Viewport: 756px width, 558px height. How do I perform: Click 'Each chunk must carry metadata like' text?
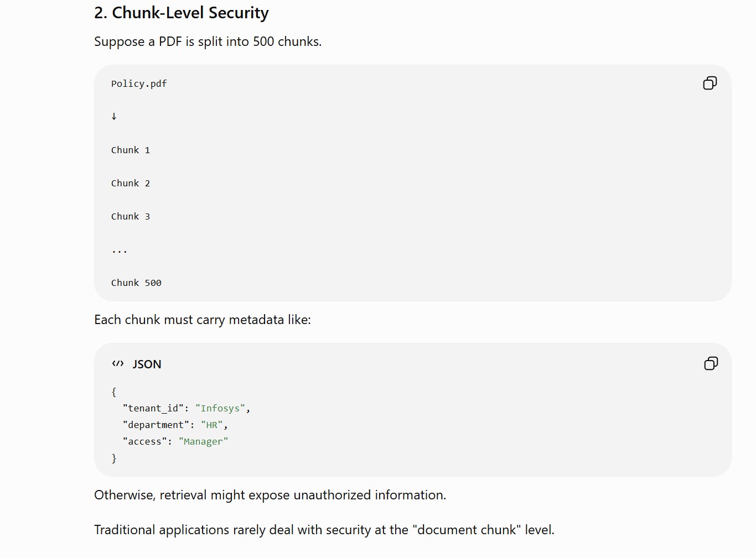[203, 320]
